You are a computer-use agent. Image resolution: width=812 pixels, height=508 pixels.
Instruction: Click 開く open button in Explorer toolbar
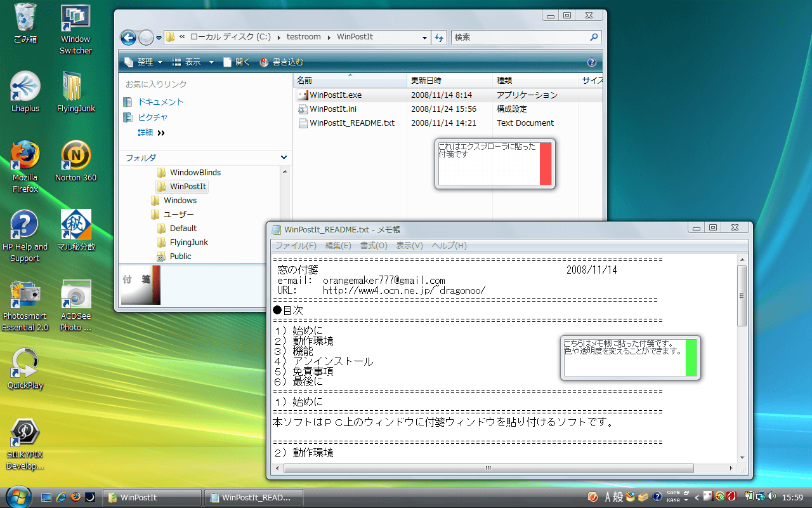coord(237,62)
